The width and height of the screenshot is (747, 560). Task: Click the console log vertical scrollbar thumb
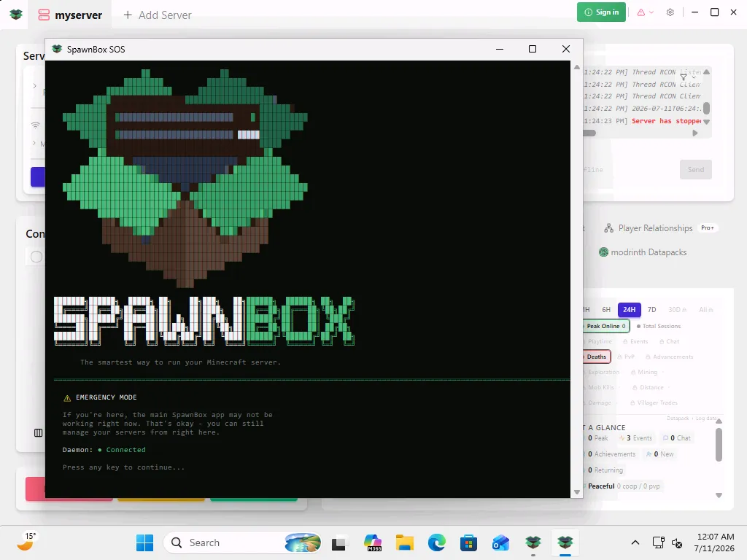(x=706, y=108)
